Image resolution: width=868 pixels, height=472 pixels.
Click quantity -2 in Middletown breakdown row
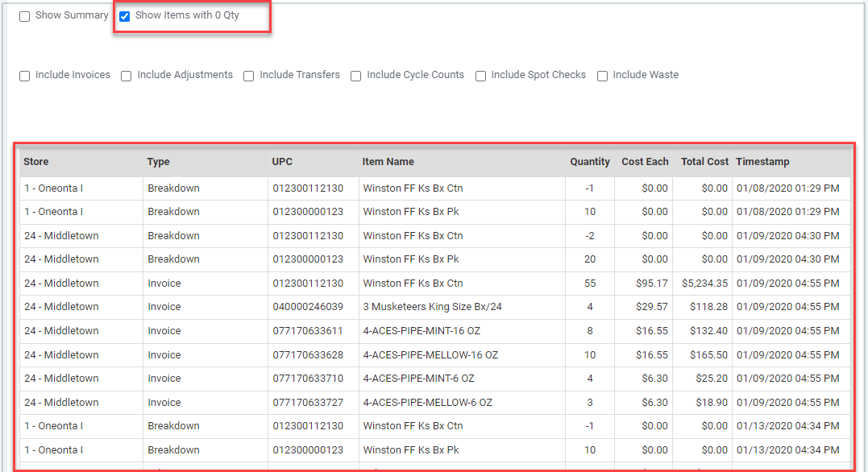pyautogui.click(x=590, y=236)
